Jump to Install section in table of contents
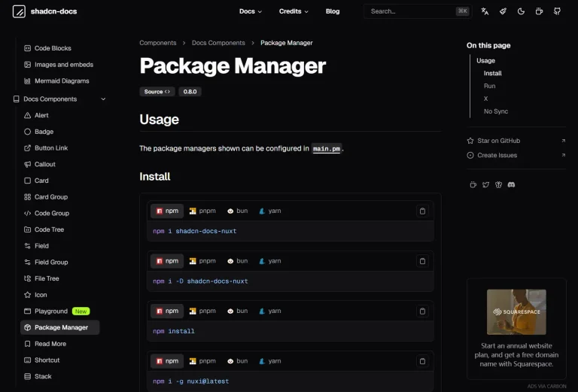The height and width of the screenshot is (392, 578). (492, 73)
